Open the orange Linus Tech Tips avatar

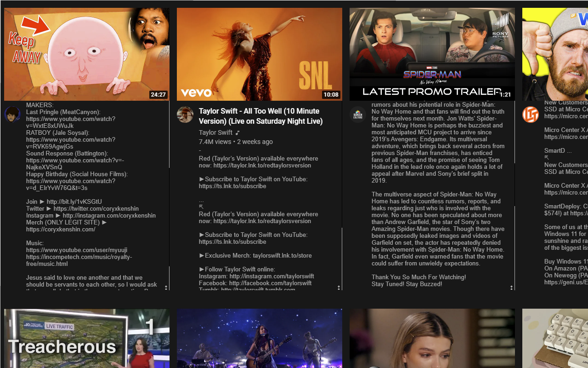531,115
